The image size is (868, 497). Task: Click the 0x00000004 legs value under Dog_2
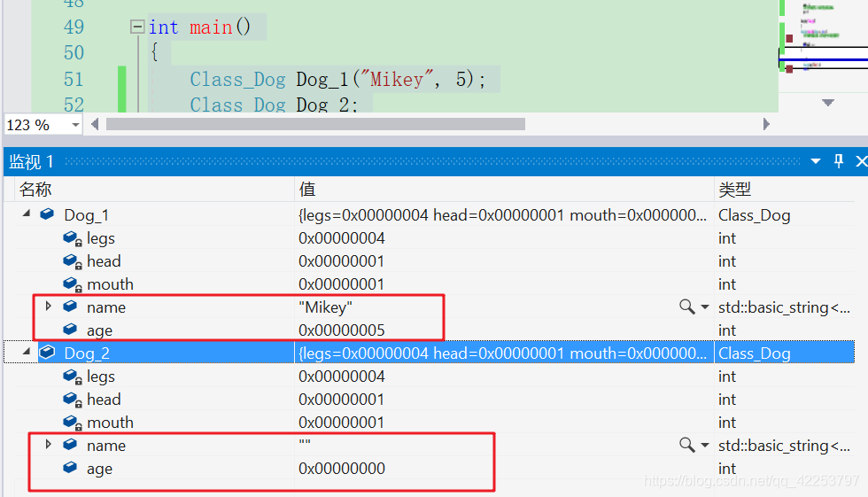point(342,377)
